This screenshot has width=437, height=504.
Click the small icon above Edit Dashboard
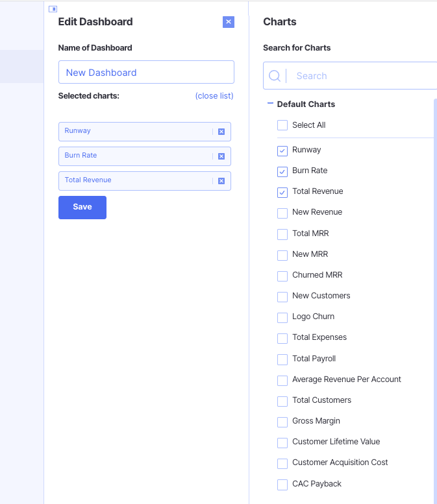(53, 9)
